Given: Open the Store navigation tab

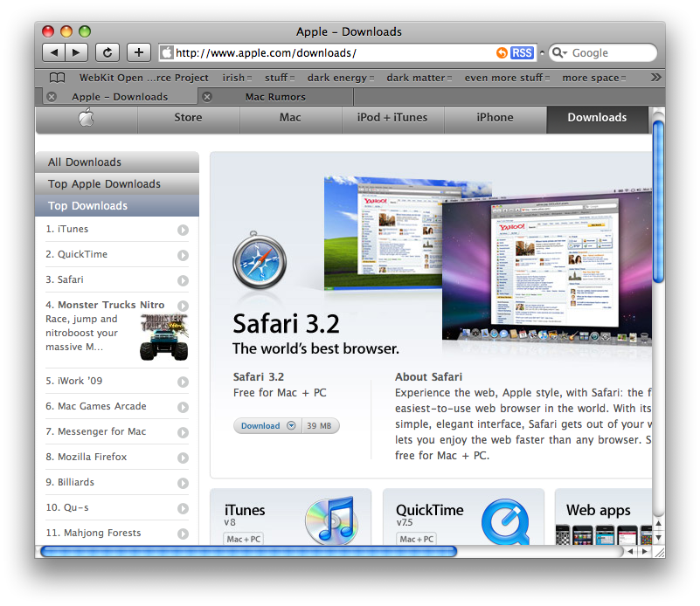Looking at the screenshot, I should 189,118.
